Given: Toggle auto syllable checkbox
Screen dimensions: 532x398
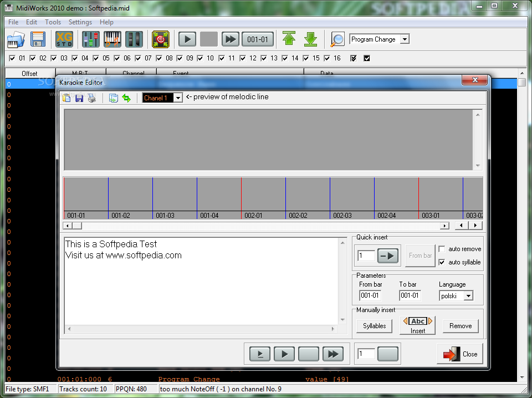Looking at the screenshot, I should 442,262.
